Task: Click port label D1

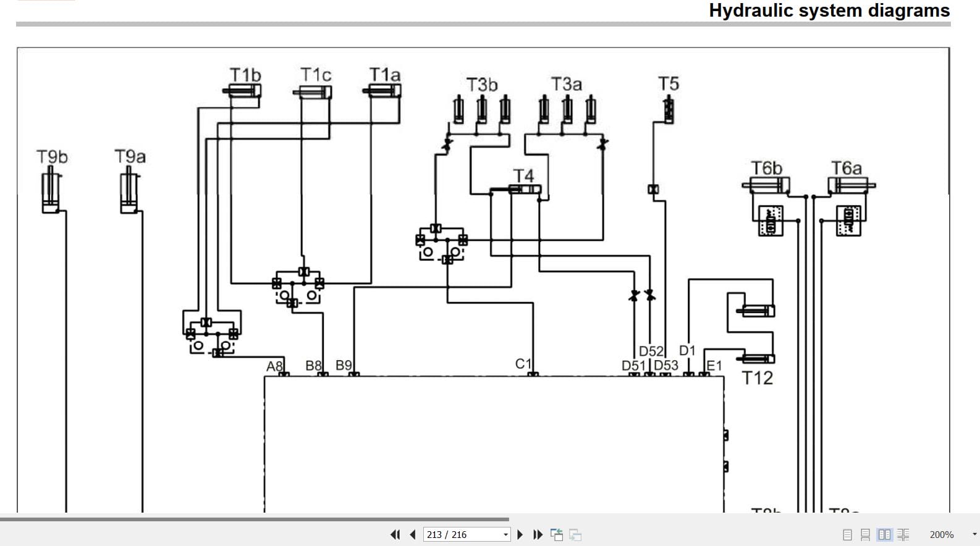Action: [x=688, y=351]
